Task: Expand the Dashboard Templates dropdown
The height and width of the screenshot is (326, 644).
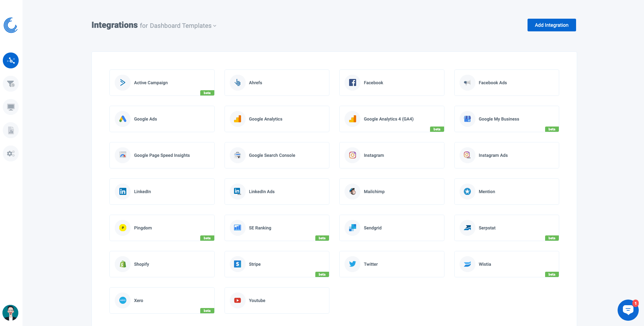Action: [183, 26]
